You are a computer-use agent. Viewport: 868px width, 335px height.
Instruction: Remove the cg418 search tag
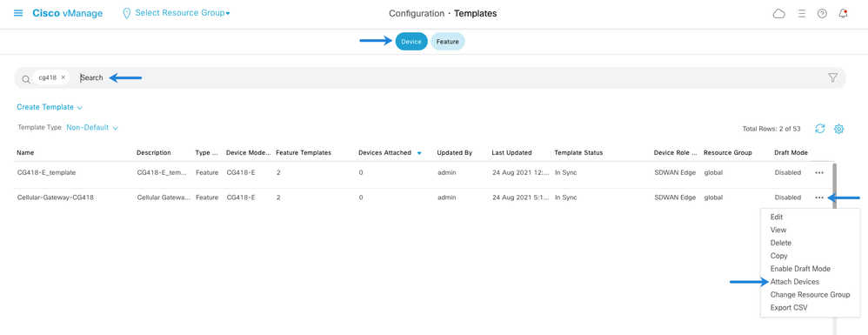click(63, 77)
